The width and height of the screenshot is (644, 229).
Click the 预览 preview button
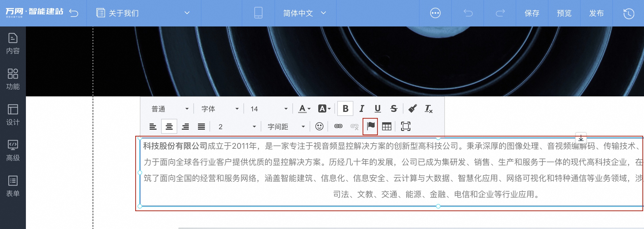click(564, 13)
